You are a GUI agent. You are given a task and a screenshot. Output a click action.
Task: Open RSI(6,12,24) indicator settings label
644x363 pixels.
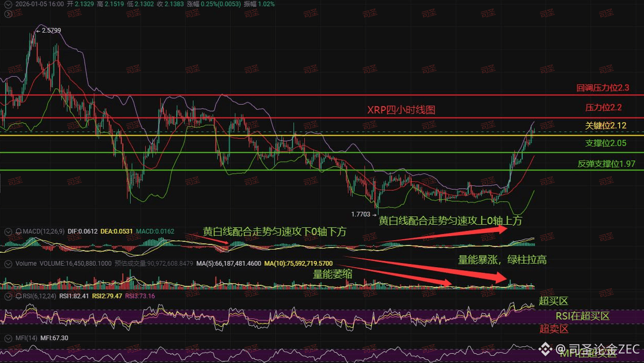tap(39, 296)
